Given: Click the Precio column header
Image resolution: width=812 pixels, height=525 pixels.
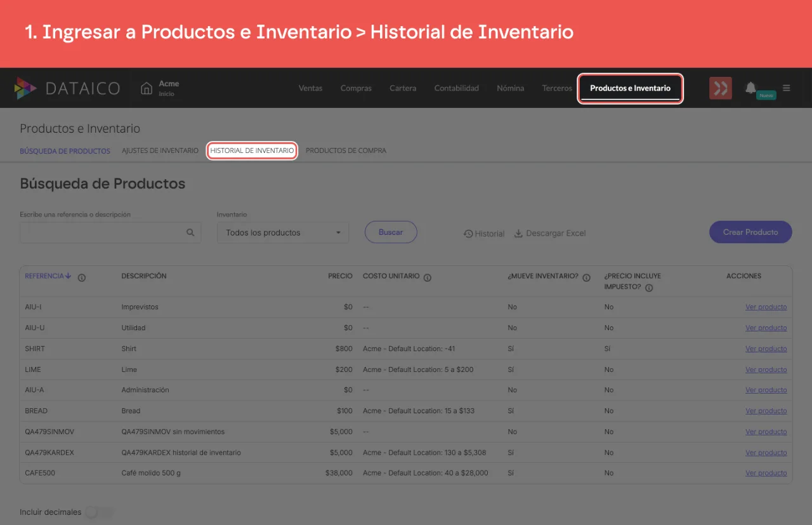Looking at the screenshot, I should pos(340,276).
